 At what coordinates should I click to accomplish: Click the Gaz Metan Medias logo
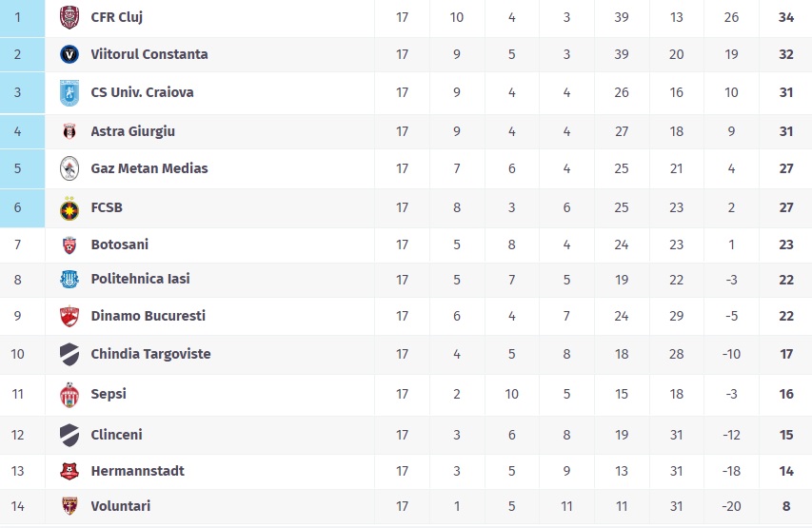pyautogui.click(x=69, y=168)
